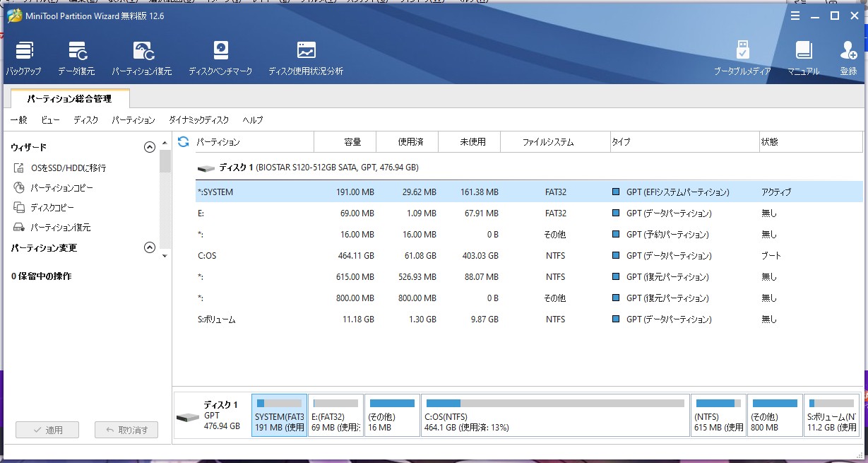The width and height of the screenshot is (868, 463).
Task: Open the hamburger menu in title bar
Action: pos(795,16)
